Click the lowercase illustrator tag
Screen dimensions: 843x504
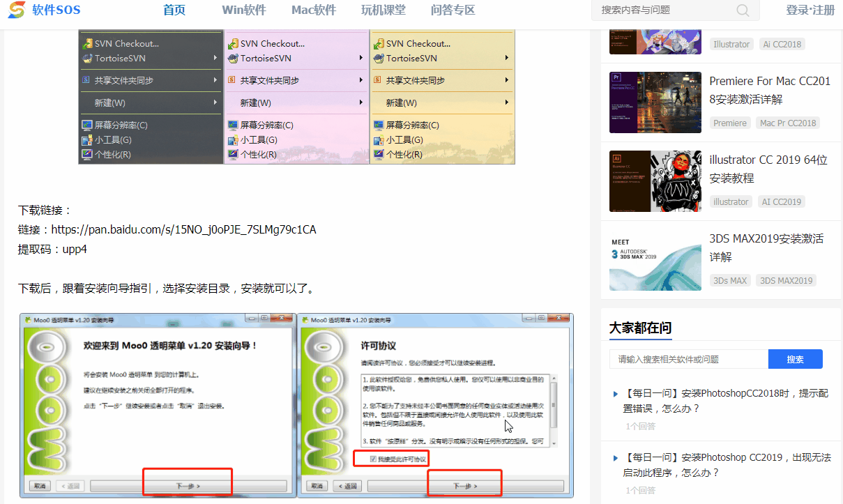(x=731, y=201)
